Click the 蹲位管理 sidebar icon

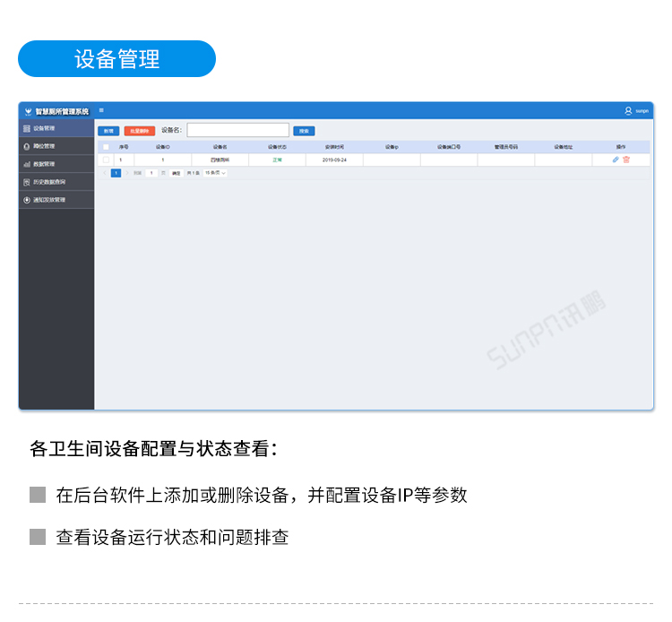click(27, 146)
